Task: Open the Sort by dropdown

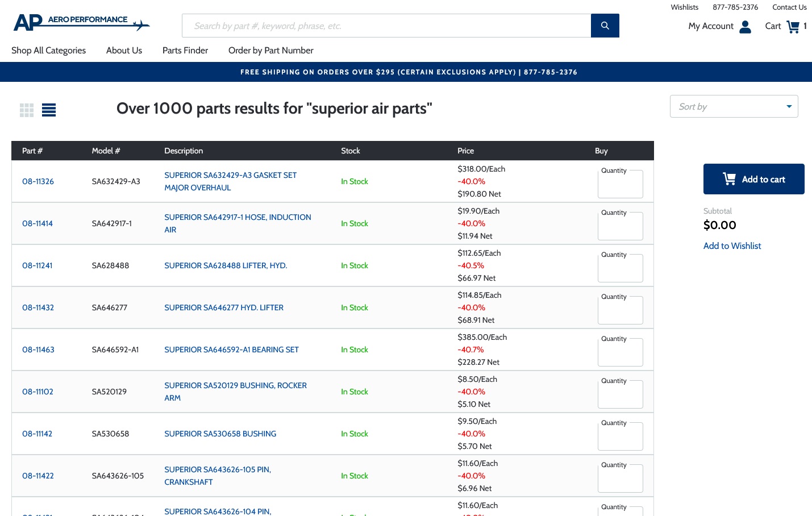Action: (x=734, y=106)
